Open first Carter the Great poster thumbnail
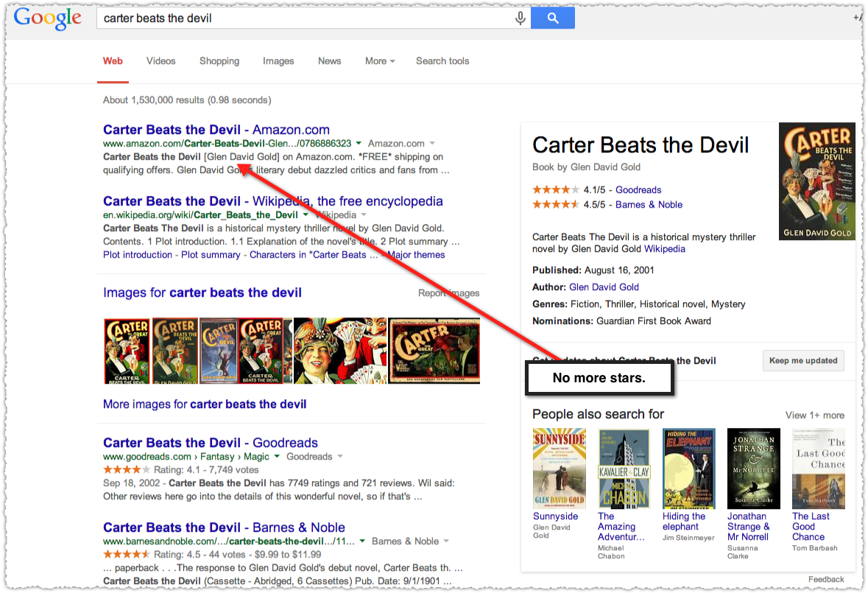 tap(127, 351)
